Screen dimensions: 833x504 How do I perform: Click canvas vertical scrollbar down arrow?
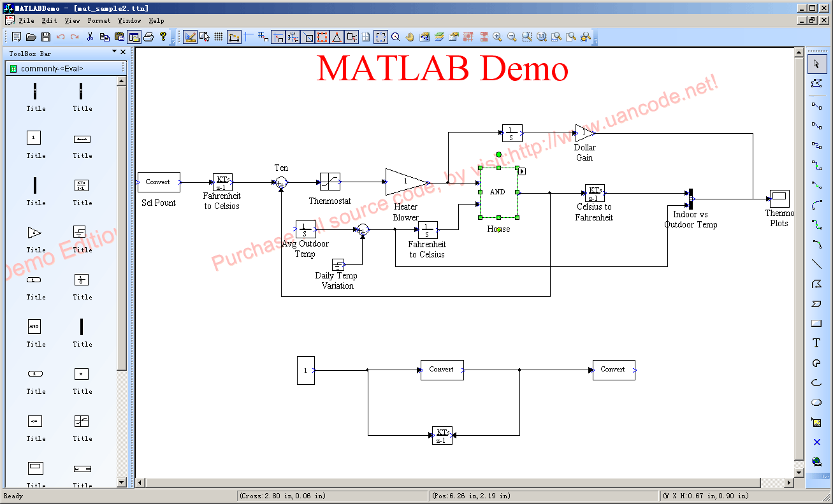pyautogui.click(x=799, y=472)
